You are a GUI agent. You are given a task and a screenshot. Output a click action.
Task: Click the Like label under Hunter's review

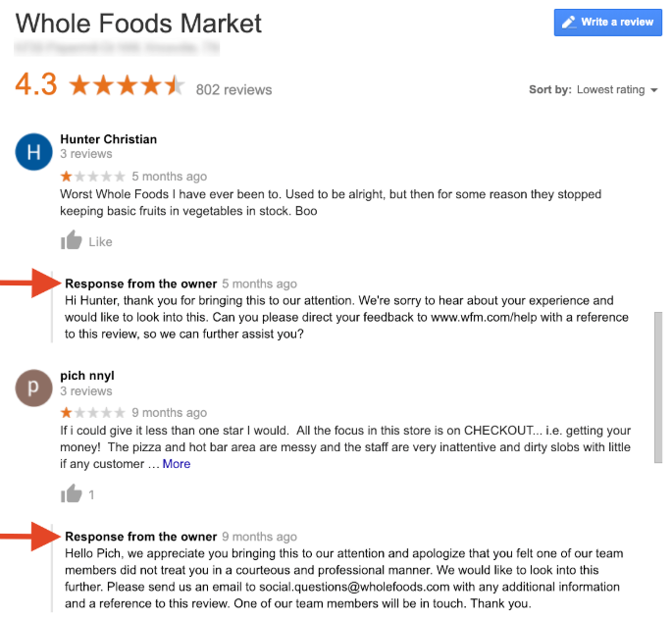[100, 241]
